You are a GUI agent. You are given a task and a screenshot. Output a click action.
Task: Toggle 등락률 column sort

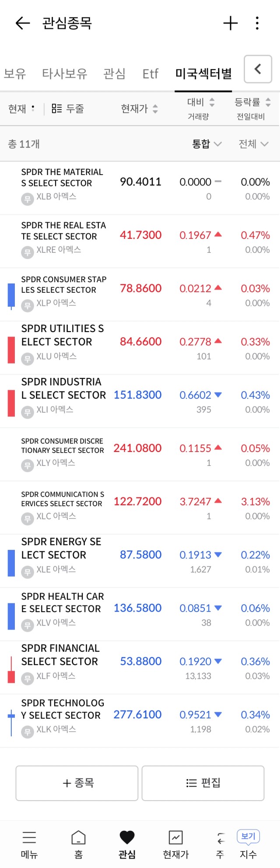(252, 102)
